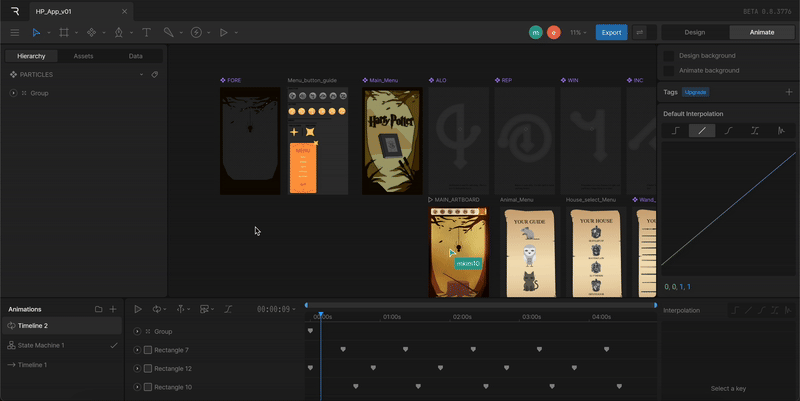Image resolution: width=800 pixels, height=401 pixels.
Task: Add a new animation with plus
Action: 113,309
